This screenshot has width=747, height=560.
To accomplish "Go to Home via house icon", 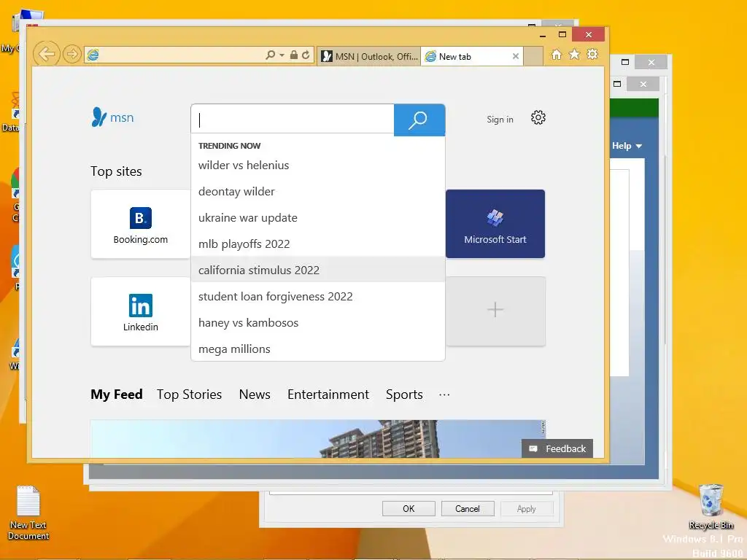I will coord(557,55).
